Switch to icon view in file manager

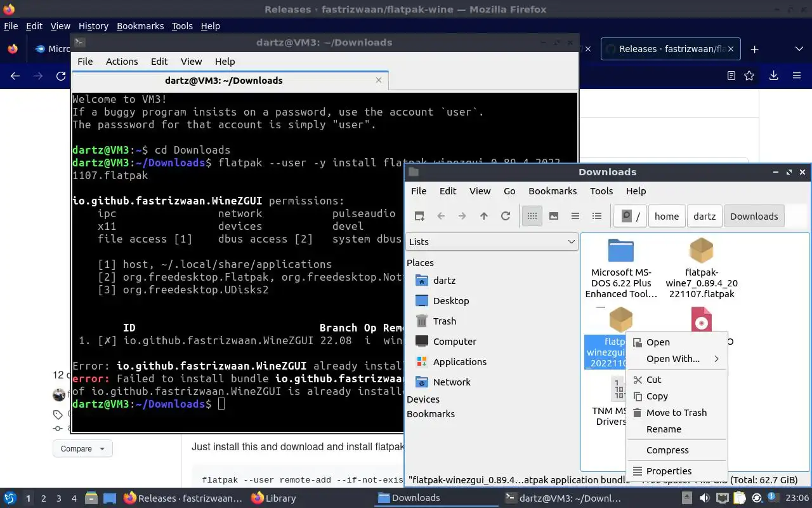(x=532, y=216)
